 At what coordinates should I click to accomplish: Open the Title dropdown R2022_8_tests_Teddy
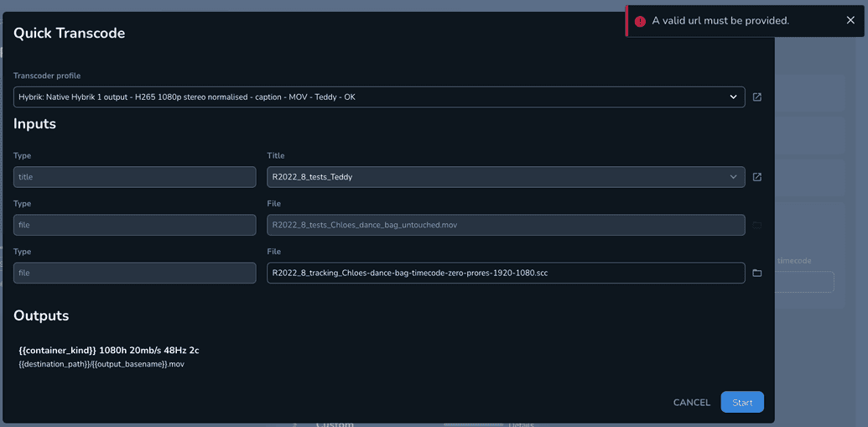point(506,177)
